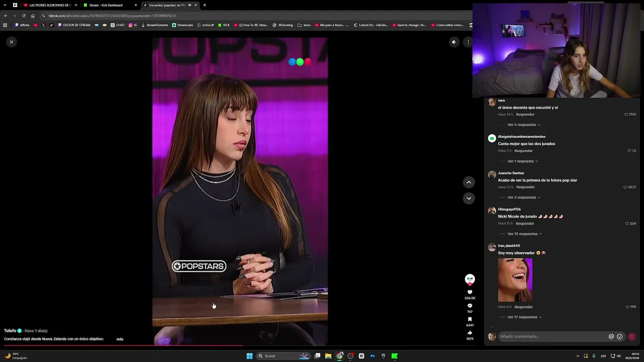Image resolution: width=644 pixels, height=362 pixels.
Task: Open comments using the speech bubble icon
Action: pos(470,306)
